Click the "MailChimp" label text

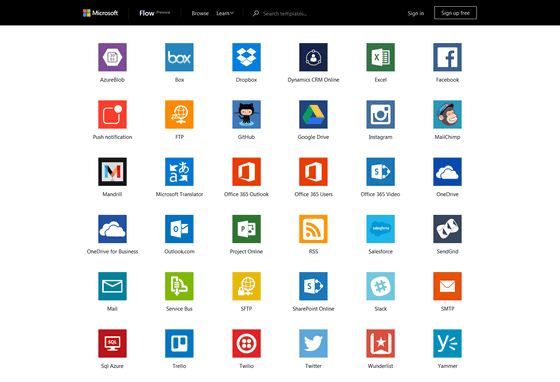coord(448,137)
